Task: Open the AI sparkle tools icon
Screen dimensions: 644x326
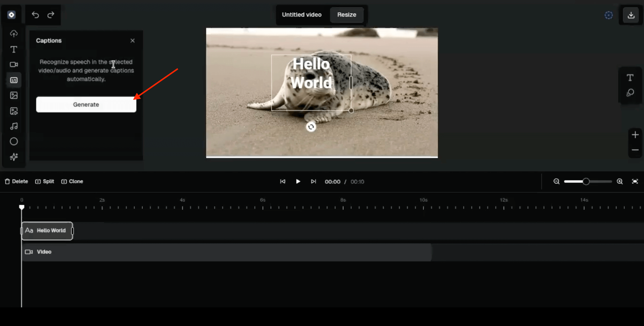Action: [14, 157]
